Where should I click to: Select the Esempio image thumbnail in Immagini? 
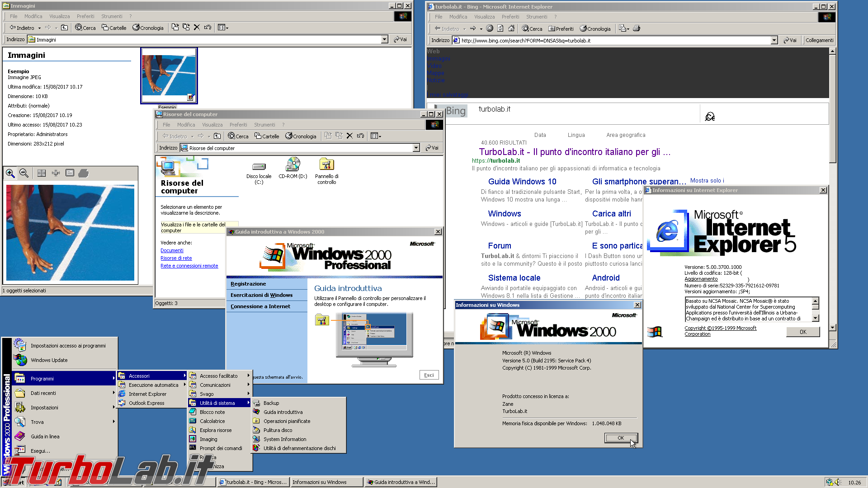(169, 75)
